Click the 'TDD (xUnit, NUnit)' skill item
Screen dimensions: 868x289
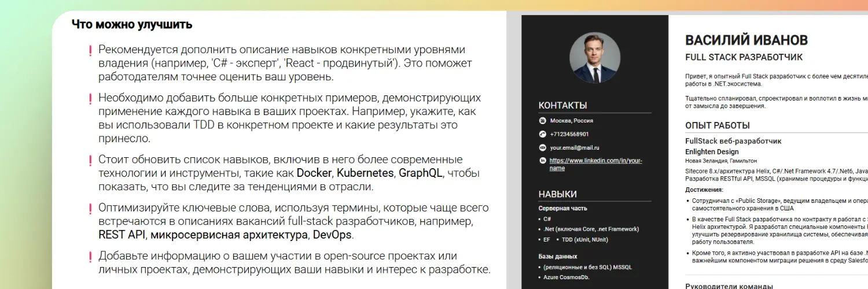coord(584,239)
